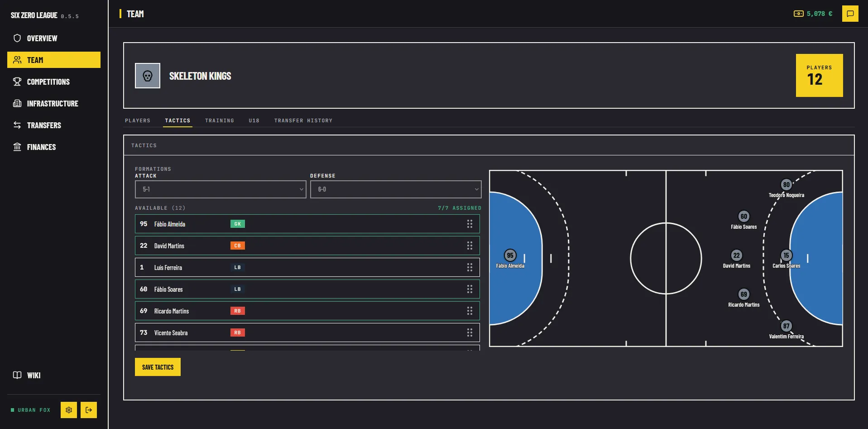Image resolution: width=868 pixels, height=429 pixels.
Task: Click the Skeleton Kings skull logo
Action: [148, 76]
